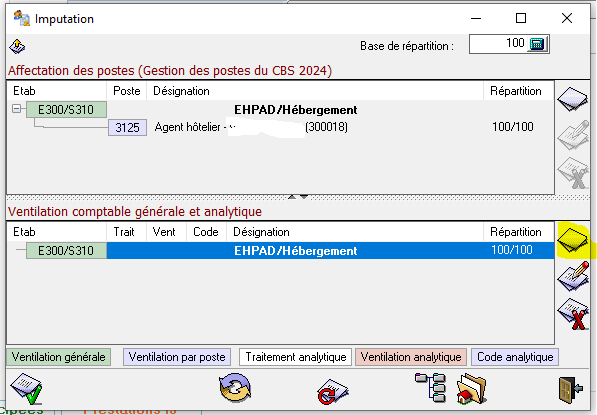The image size is (597, 415).
Task: Collapse the E300/S310 tree node
Action: click(x=16, y=109)
